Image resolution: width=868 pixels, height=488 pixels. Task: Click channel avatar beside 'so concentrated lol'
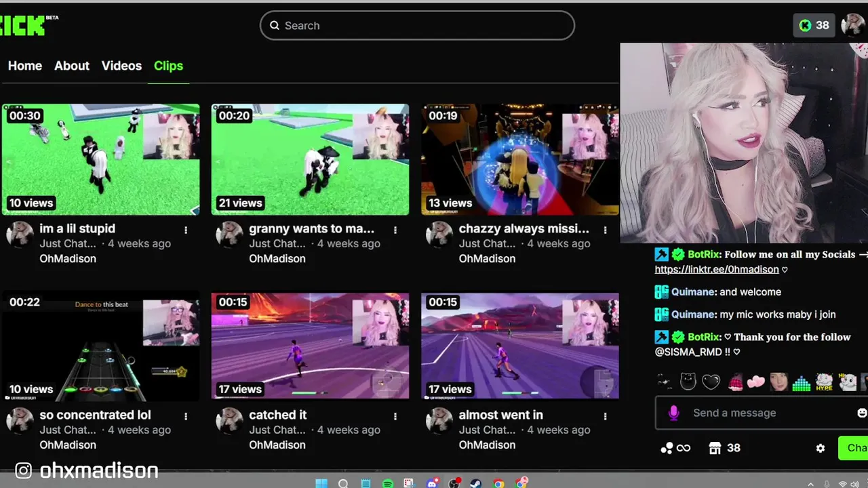(x=20, y=421)
